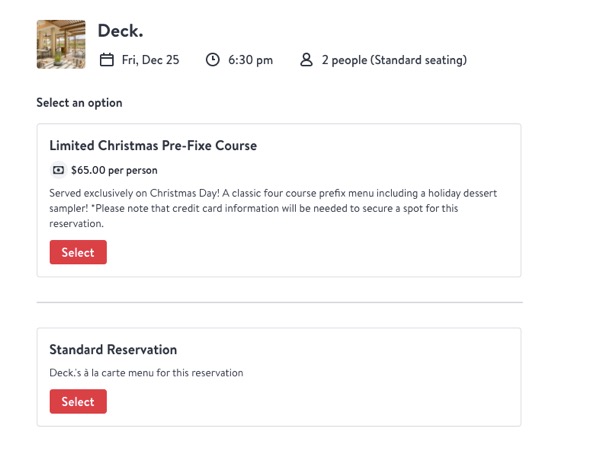
Task: Click the Select an option heading
Action: pos(79,103)
